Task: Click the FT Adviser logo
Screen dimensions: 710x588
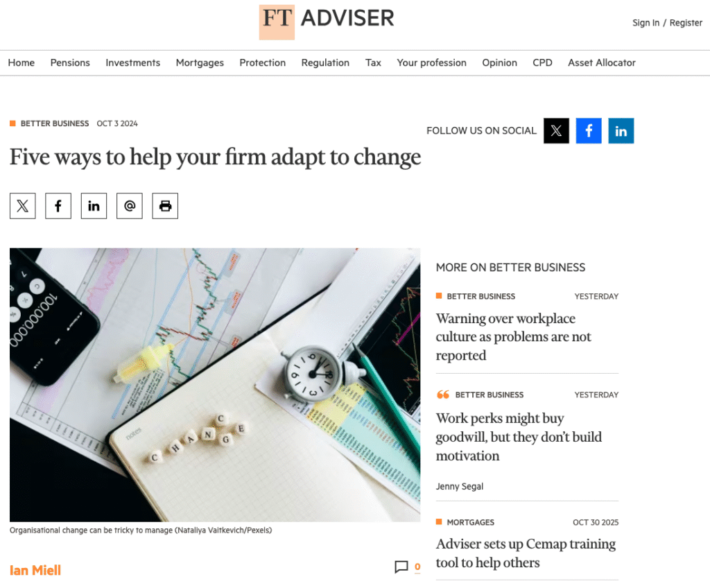Action: 327,22
